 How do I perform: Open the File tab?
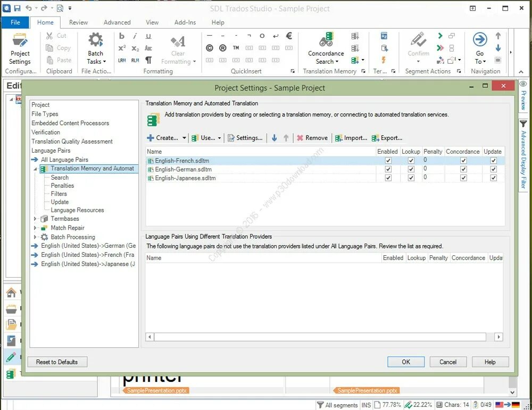point(15,22)
